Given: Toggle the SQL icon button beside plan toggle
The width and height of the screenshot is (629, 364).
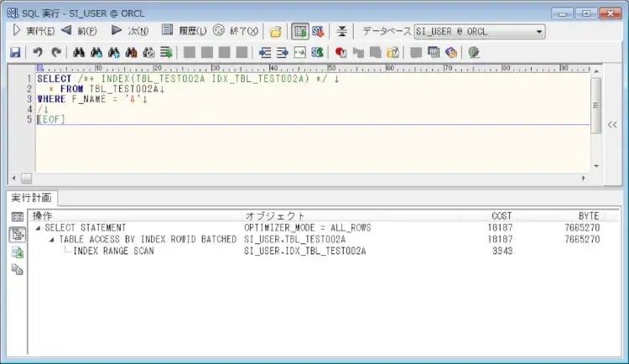Looking at the screenshot, I should tap(319, 31).
